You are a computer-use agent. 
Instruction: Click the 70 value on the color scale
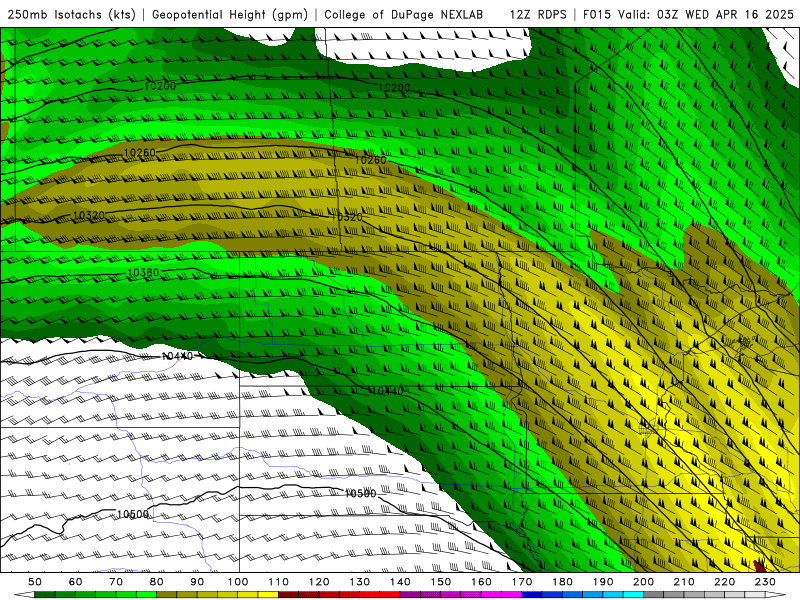point(116,582)
